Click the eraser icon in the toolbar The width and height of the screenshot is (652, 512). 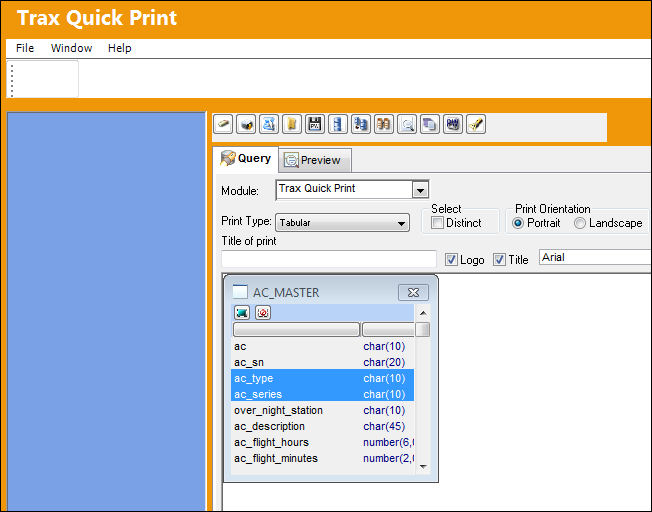point(223,124)
